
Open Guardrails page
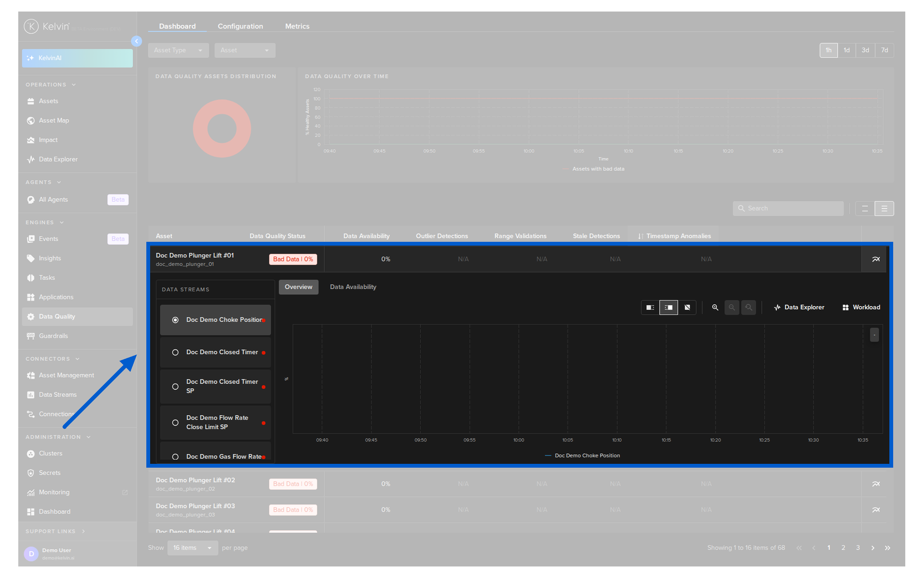pyautogui.click(x=77, y=336)
